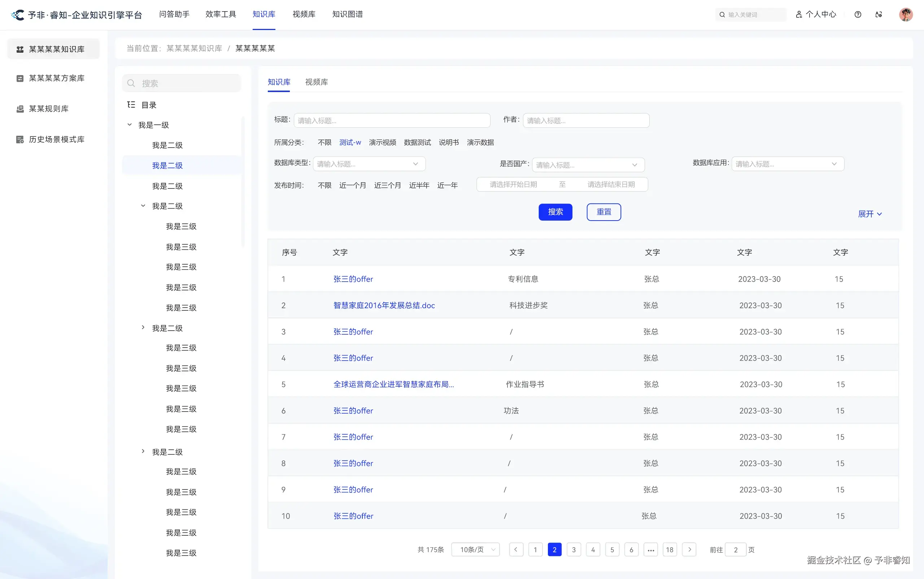
Task: Select 不限 in 所属分类 row
Action: (x=324, y=143)
